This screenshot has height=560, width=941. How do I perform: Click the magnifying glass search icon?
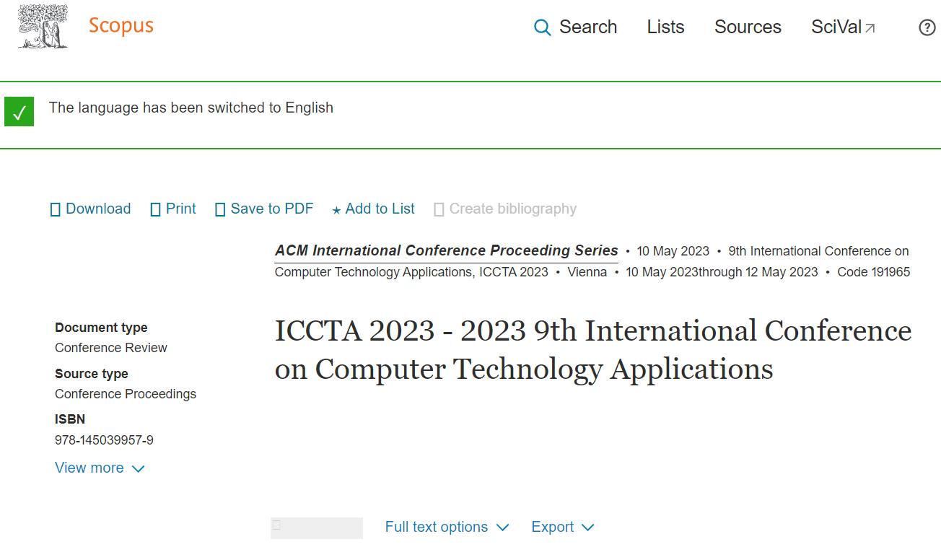pyautogui.click(x=542, y=28)
